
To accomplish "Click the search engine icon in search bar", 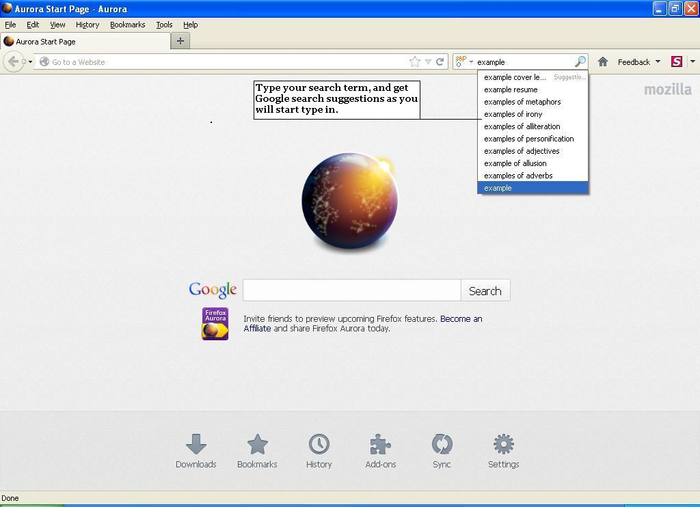I will click(x=461, y=62).
